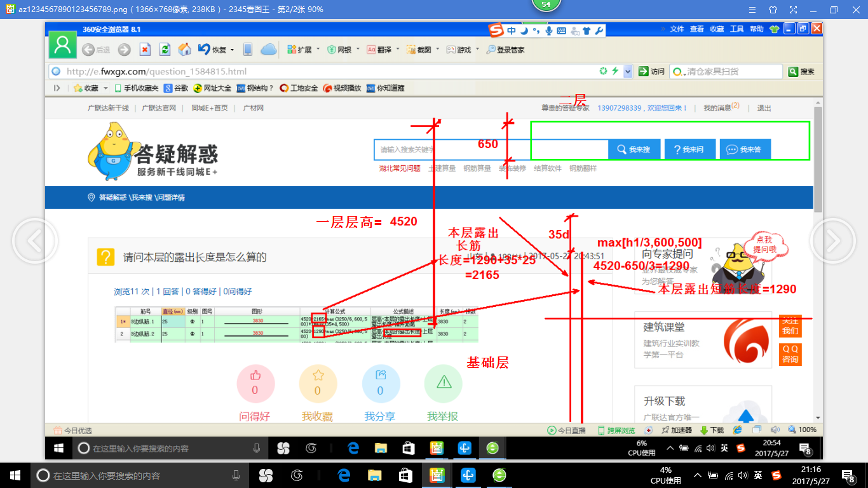
Task: Expand hidden tray icons chevron on bottom taskbar
Action: (698, 475)
